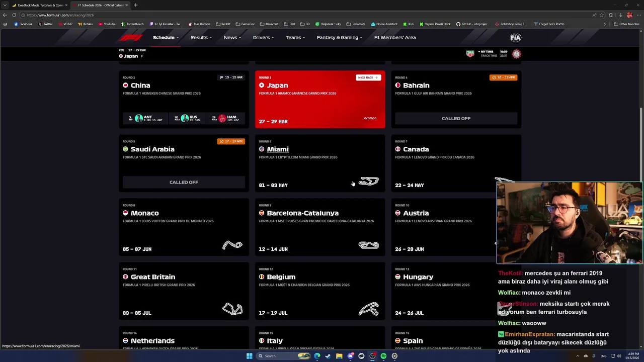Open the Canada race card
Image resolution: width=644 pixels, height=362 pixels.
pyautogui.click(x=456, y=163)
